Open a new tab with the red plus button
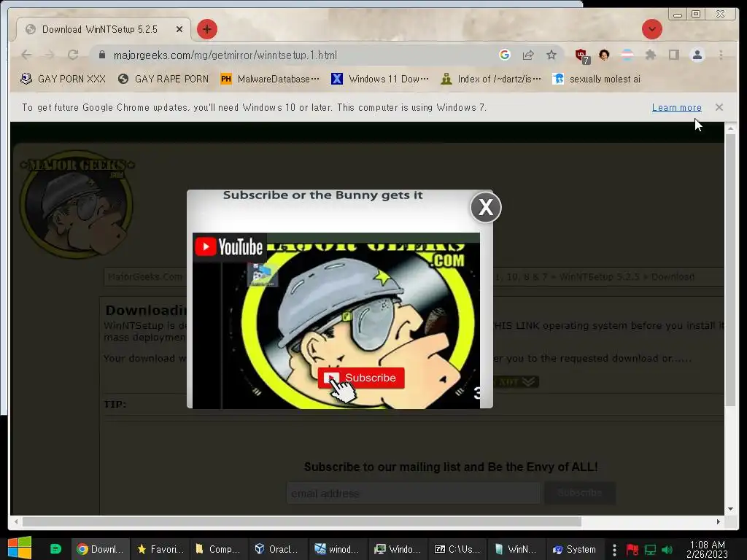 point(206,29)
